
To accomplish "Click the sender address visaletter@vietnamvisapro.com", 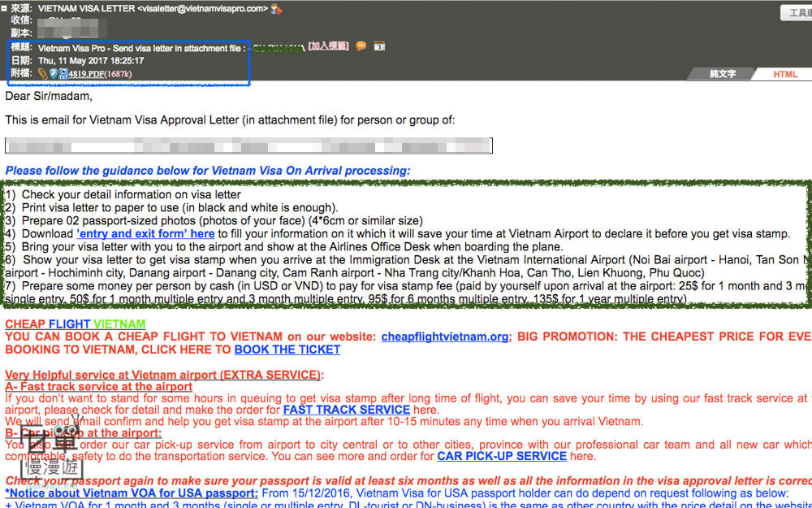I will click(x=203, y=9).
